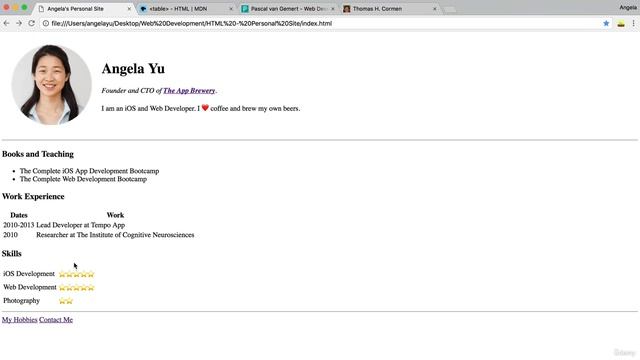Click the 2010-2013 date cell
Image resolution: width=640 pixels, height=360 pixels.
19,225
